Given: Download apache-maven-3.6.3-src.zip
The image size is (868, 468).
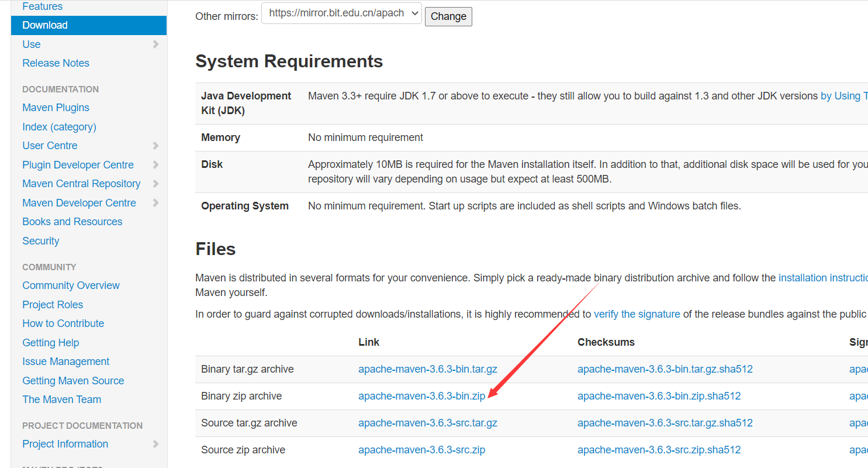Looking at the screenshot, I should coord(421,450).
